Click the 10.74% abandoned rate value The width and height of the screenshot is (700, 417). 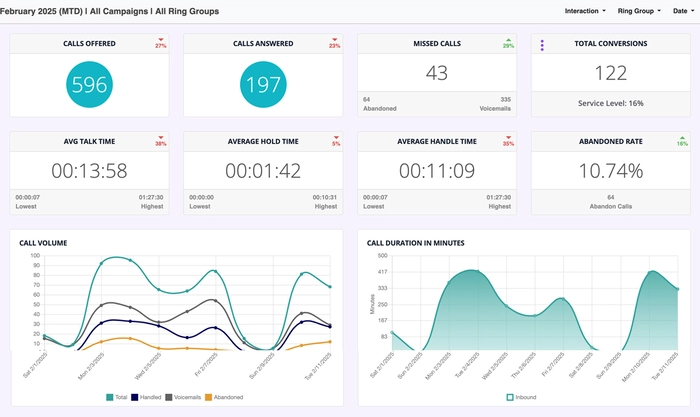(611, 171)
